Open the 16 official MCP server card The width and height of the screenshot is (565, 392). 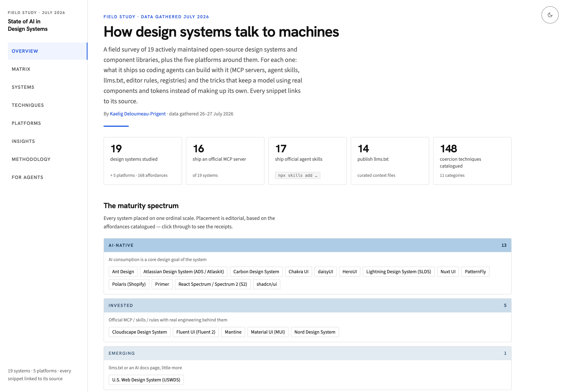225,161
